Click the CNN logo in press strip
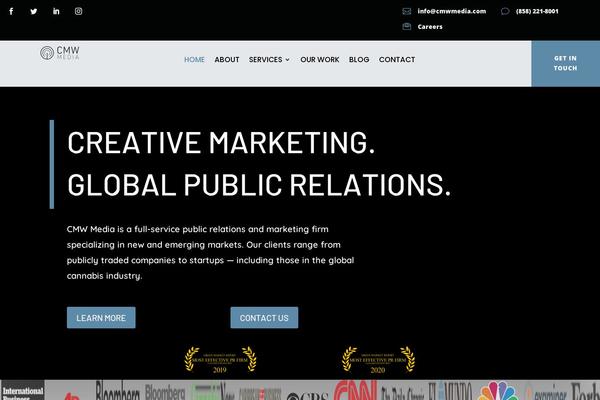 354,390
